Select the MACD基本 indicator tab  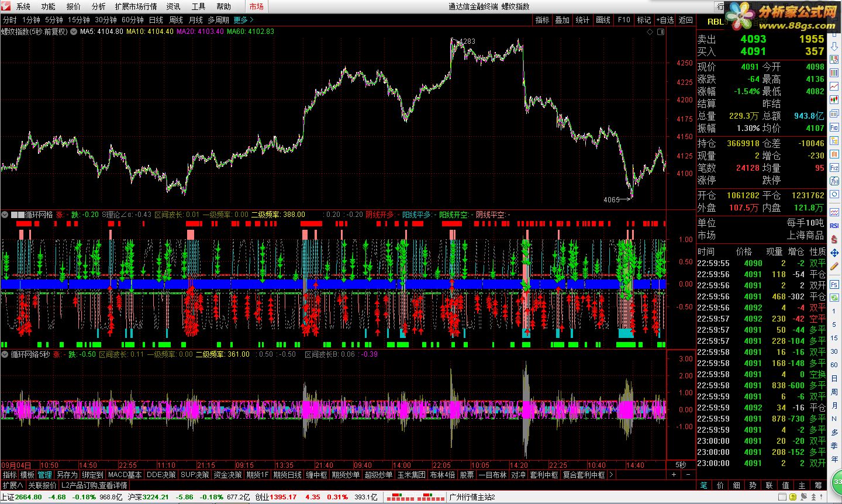point(125,475)
